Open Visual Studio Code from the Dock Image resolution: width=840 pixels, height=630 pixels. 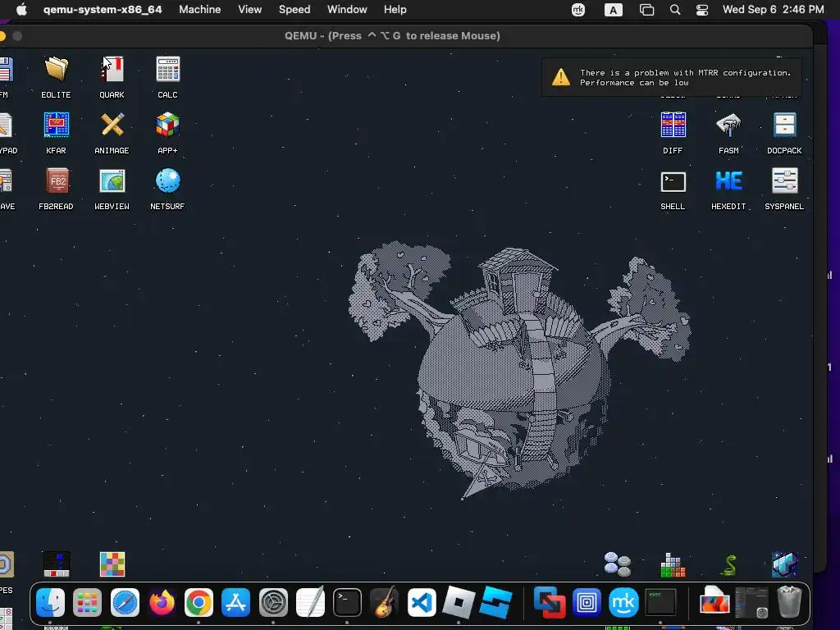coord(422,603)
